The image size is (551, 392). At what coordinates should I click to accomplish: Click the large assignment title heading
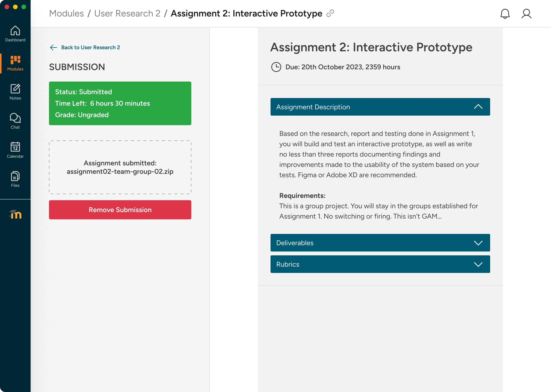[371, 47]
